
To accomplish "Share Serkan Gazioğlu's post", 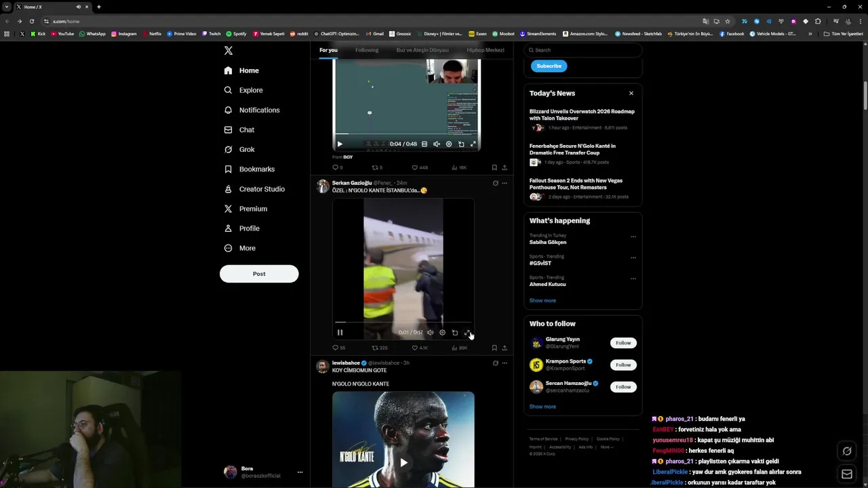I will [x=505, y=348].
